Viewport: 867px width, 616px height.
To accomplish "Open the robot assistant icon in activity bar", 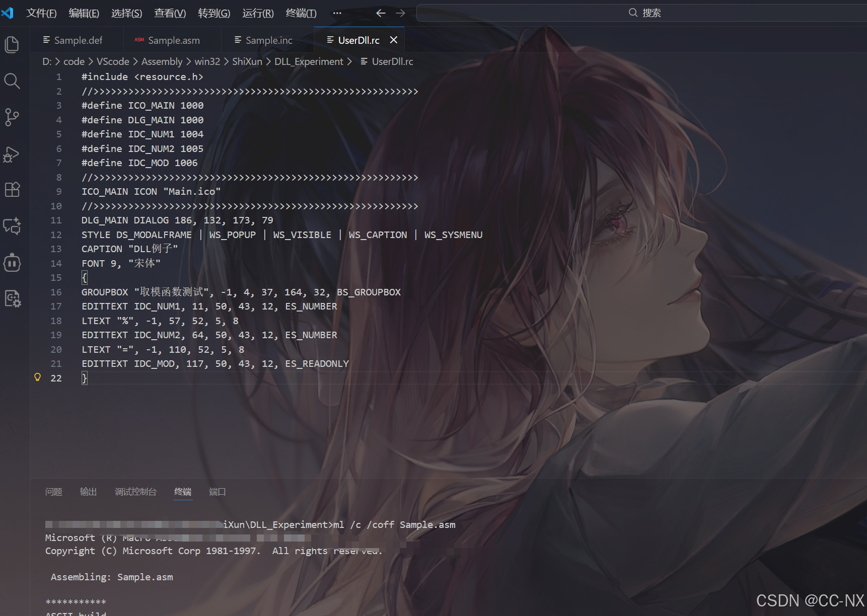I will pyautogui.click(x=12, y=262).
